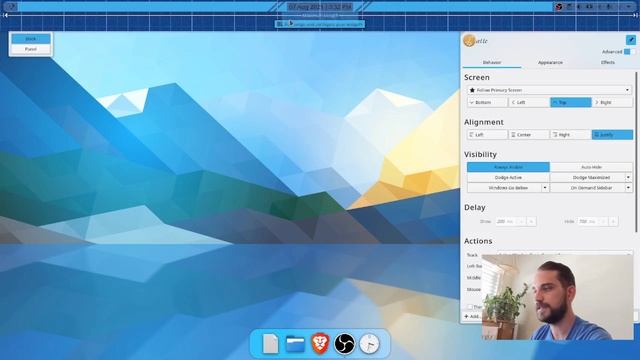Switch to the Effects tab

(608, 62)
